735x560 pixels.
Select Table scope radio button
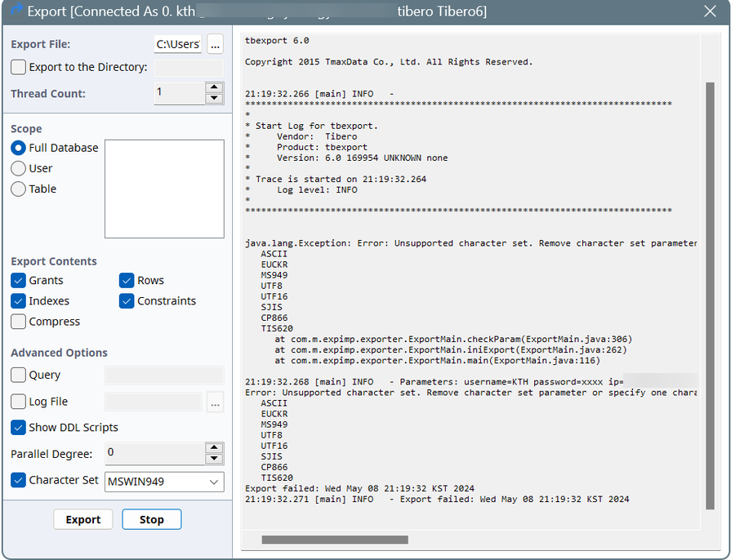click(18, 189)
